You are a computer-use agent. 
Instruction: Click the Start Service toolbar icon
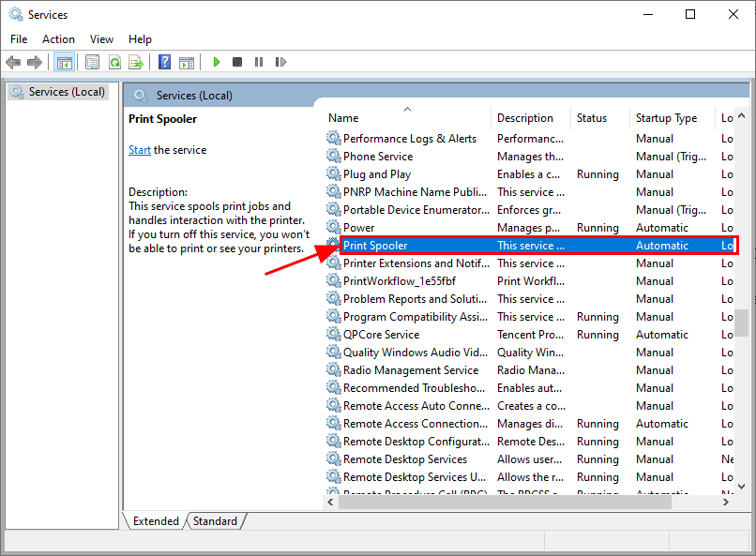(216, 62)
